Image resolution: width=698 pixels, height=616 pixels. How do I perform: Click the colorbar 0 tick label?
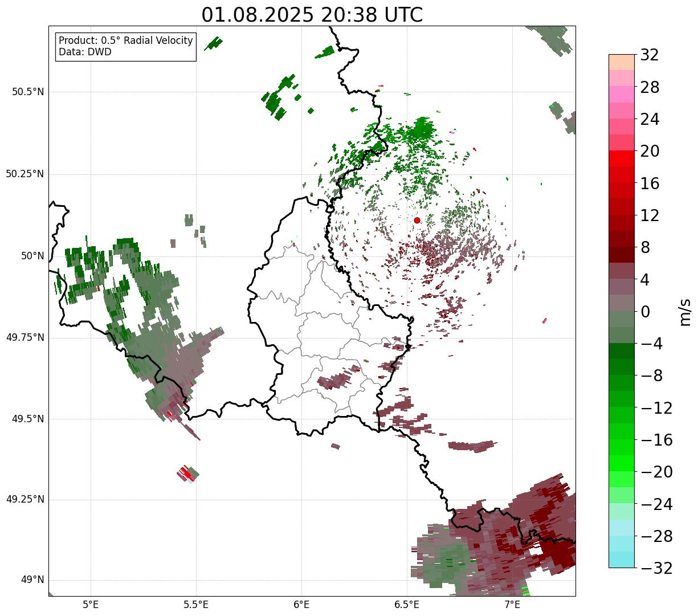pos(645,312)
